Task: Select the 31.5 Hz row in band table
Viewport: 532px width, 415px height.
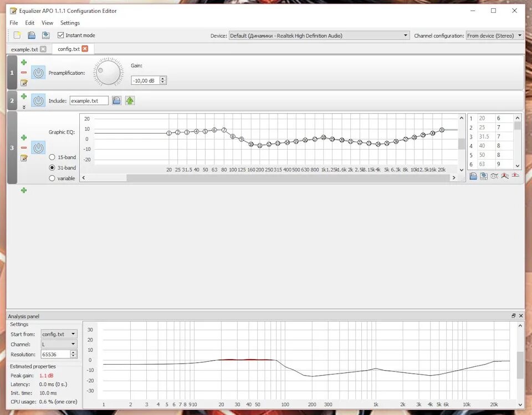Action: pos(489,136)
